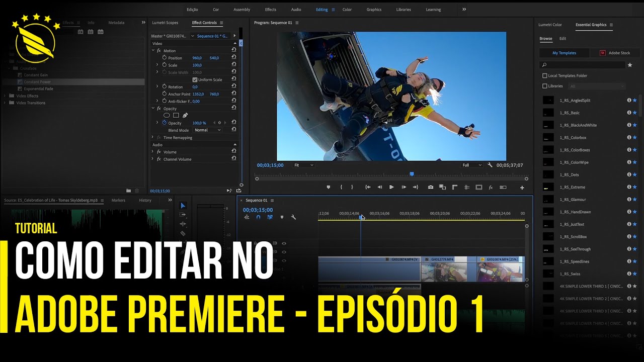644x362 pixels.
Task: Switch to the Learning workspace
Action: pos(433,10)
